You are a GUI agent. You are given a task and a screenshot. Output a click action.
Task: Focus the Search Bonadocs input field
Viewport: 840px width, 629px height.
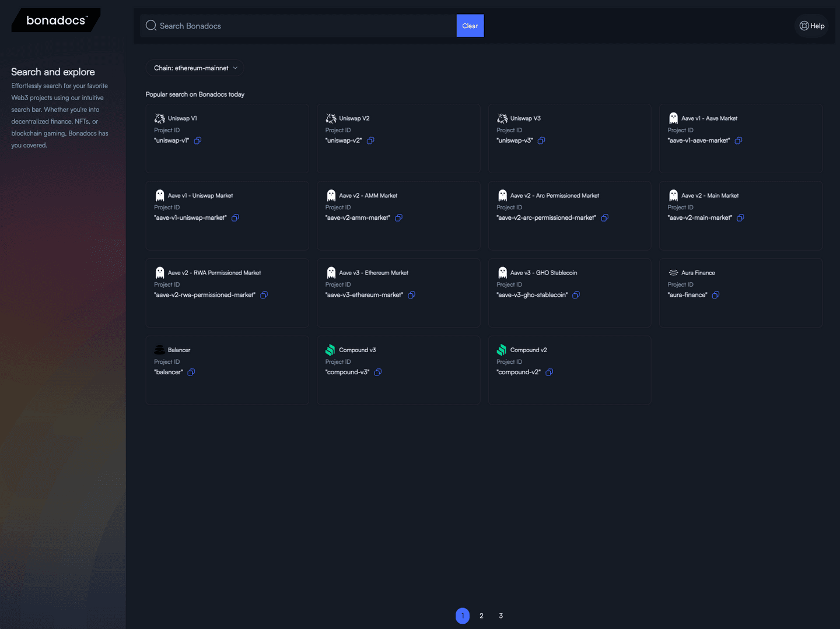click(x=299, y=26)
